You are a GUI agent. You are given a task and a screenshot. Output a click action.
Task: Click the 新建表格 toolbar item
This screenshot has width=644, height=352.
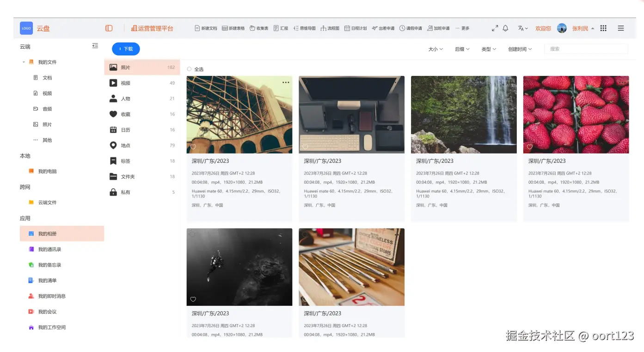[233, 28]
